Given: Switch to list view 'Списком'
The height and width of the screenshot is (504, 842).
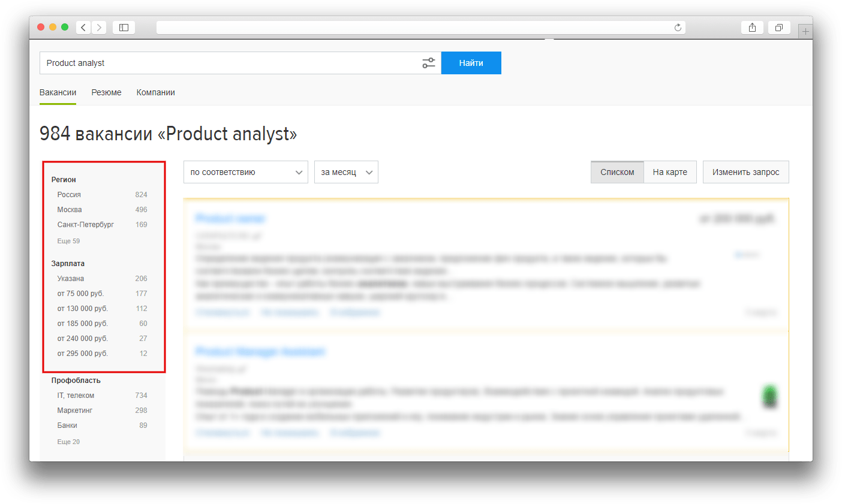Looking at the screenshot, I should [x=617, y=172].
